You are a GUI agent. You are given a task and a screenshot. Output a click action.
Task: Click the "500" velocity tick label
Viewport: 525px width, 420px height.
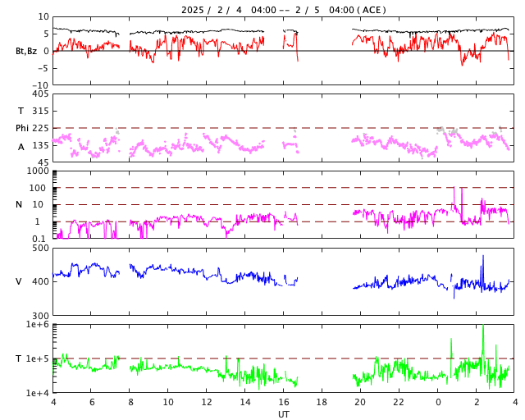40,249
